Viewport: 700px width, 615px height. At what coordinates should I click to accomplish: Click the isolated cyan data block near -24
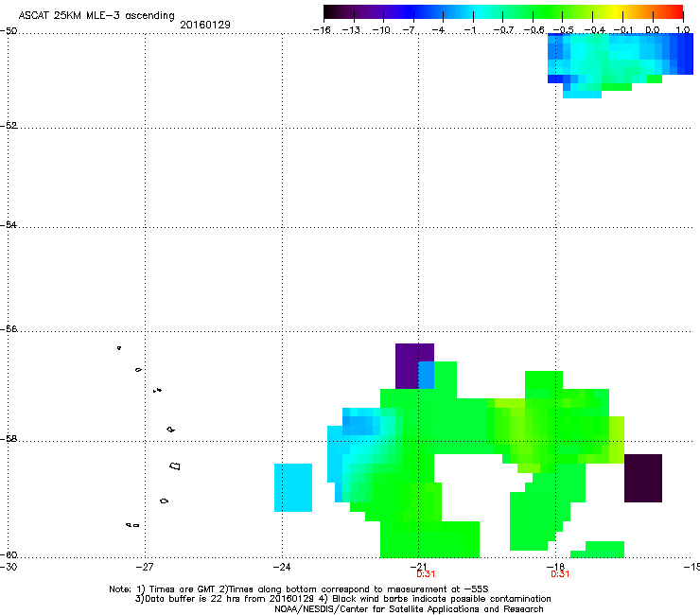[293, 487]
